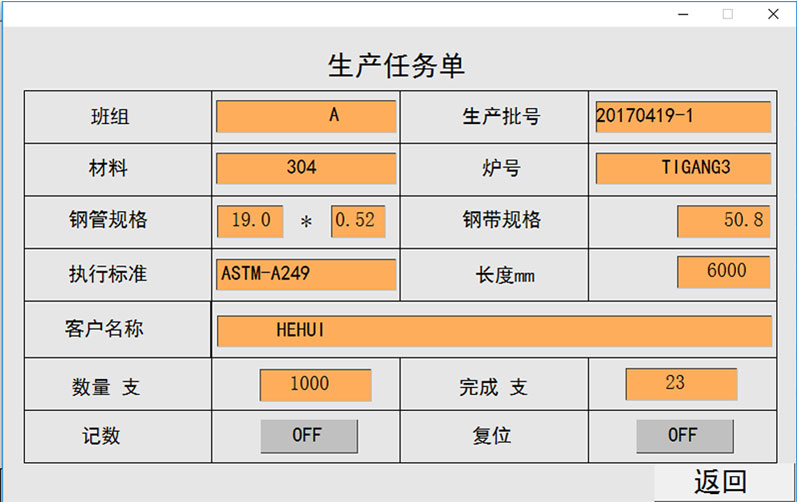Image resolution: width=797 pixels, height=502 pixels.
Task: Edit the 数量 field showing 1000
Action: pos(316,385)
